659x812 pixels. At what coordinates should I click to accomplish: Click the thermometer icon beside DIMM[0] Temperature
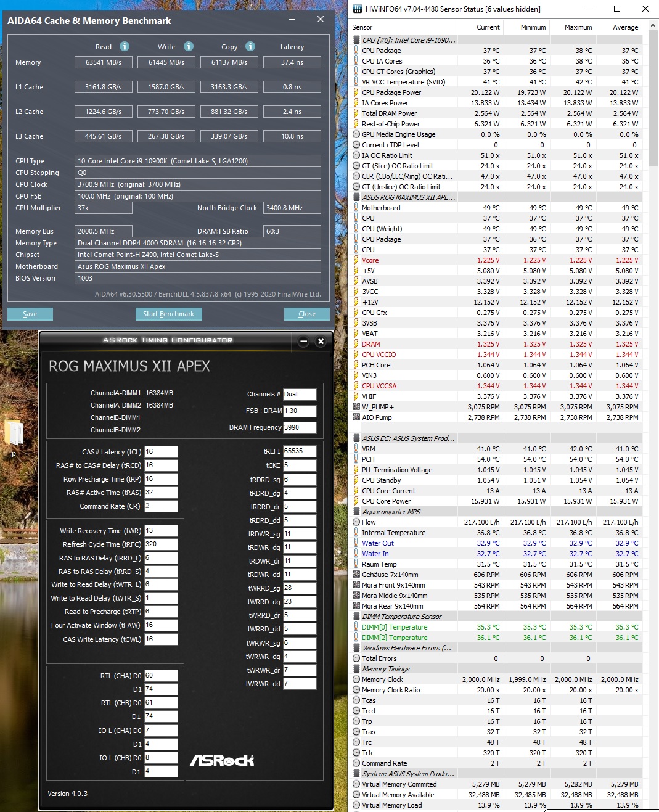[356, 627]
